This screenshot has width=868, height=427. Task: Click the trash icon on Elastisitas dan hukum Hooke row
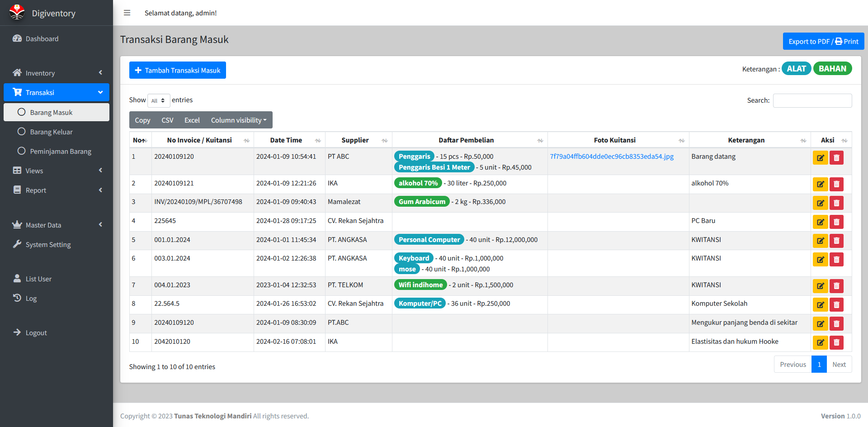[x=836, y=342]
